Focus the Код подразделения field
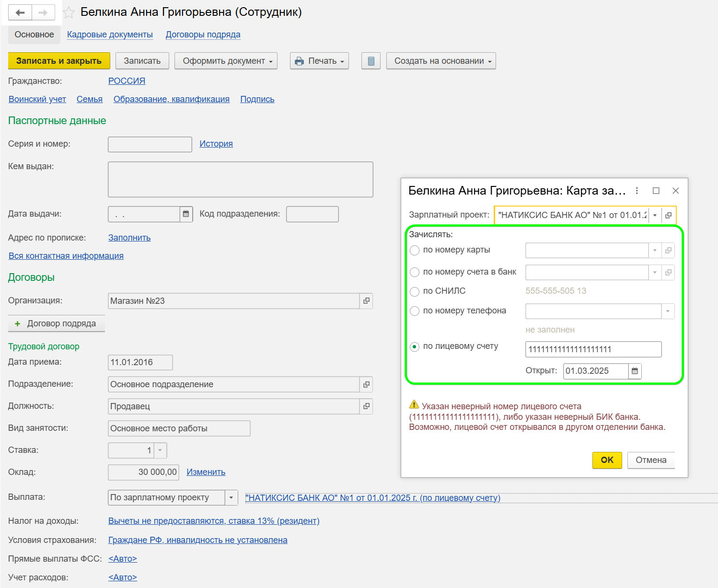This screenshot has width=718, height=588. (313, 214)
